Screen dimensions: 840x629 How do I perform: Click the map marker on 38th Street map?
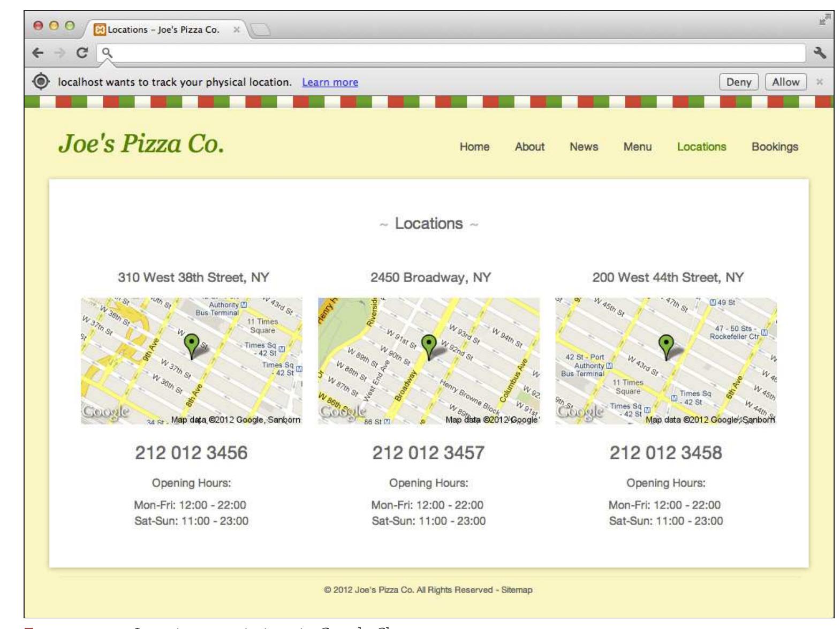tap(191, 346)
